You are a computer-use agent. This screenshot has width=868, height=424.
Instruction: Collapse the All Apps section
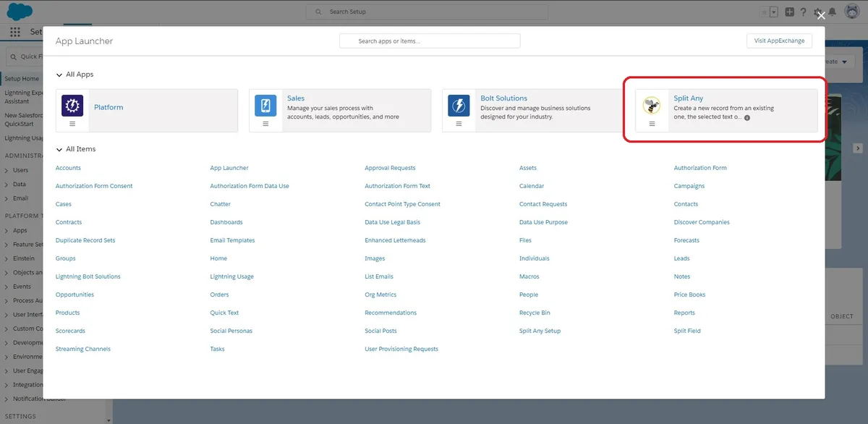pos(59,75)
